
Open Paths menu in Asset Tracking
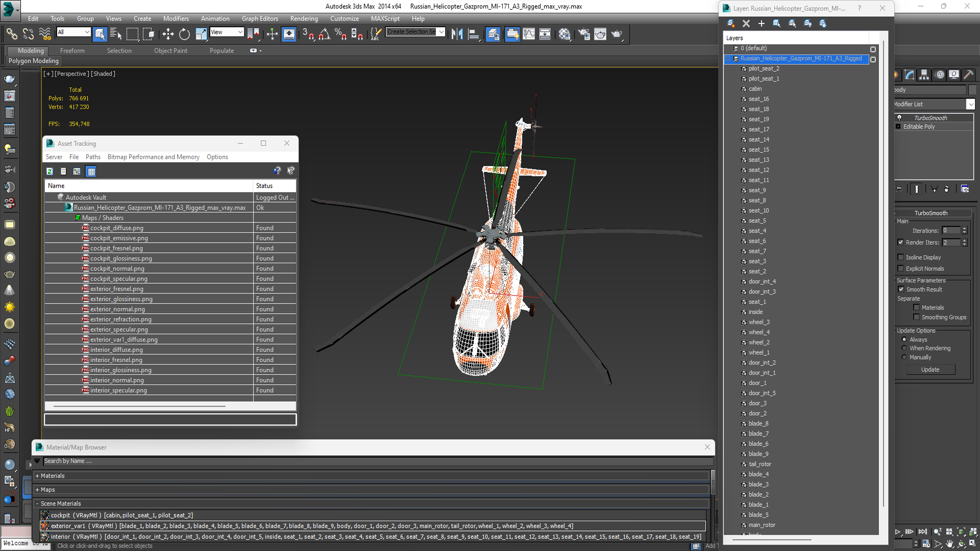(93, 157)
